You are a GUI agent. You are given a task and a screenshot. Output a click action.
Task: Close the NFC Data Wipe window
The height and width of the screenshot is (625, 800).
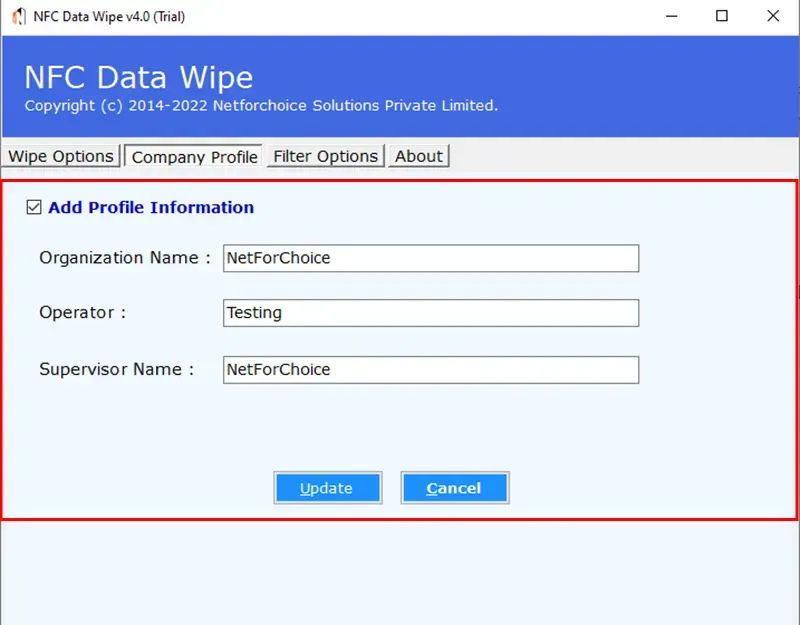[773, 16]
